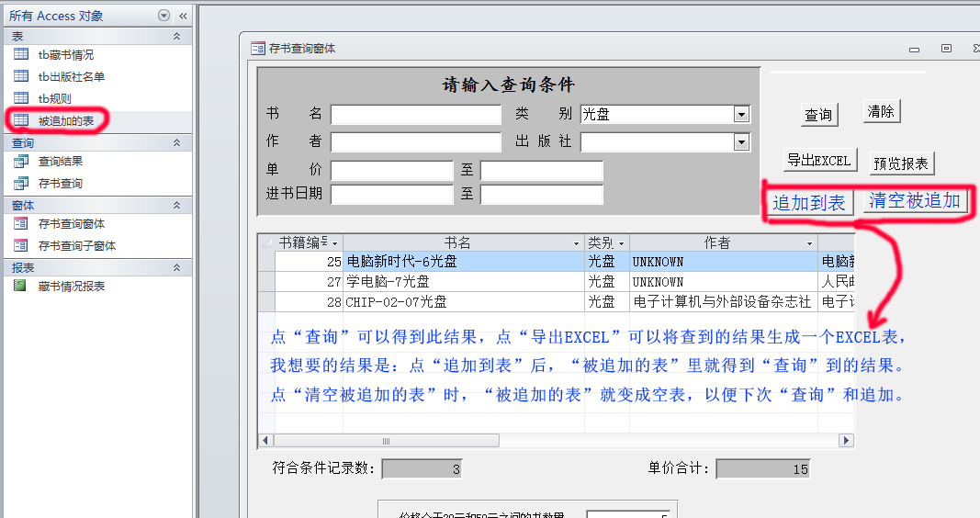
Task: Open the 书籍编号 column filter dropdown
Action: tap(335, 243)
